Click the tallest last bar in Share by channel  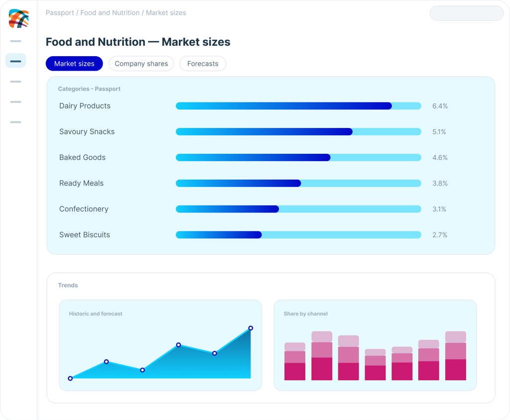click(455, 356)
